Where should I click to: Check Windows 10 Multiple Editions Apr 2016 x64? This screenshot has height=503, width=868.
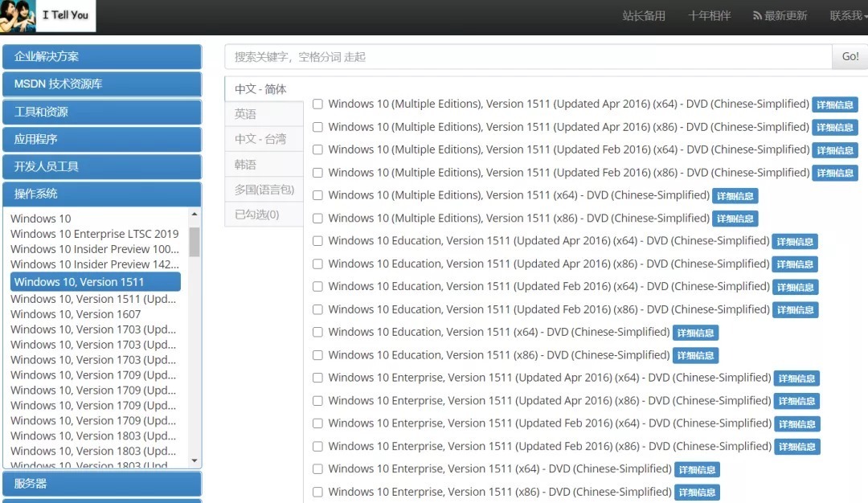tap(317, 104)
